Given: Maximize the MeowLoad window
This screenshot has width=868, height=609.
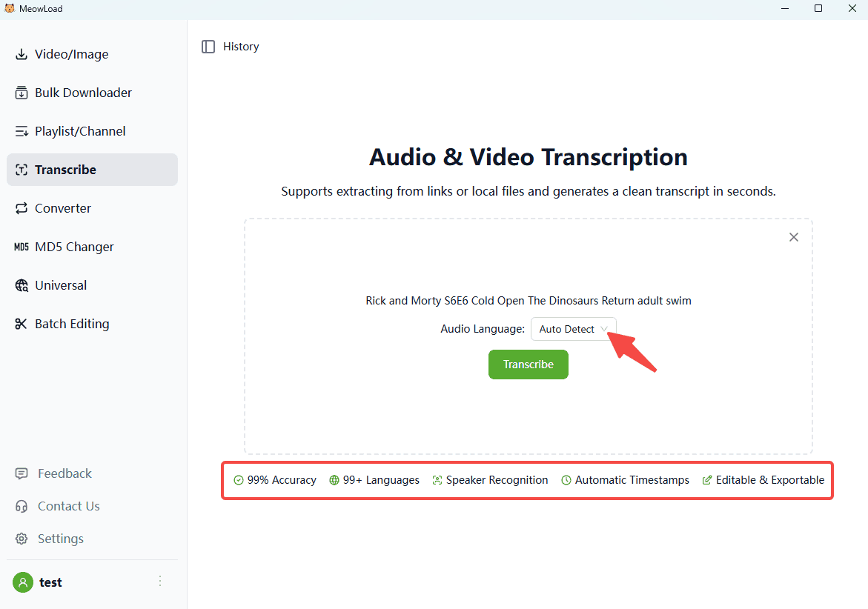Looking at the screenshot, I should click(818, 9).
